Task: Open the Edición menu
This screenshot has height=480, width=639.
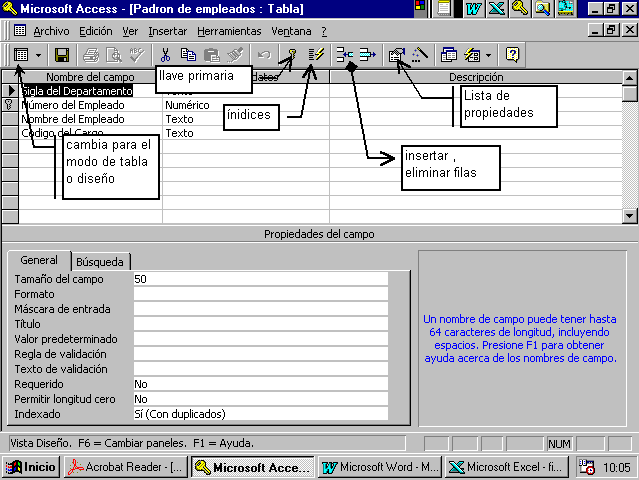Action: point(96,31)
